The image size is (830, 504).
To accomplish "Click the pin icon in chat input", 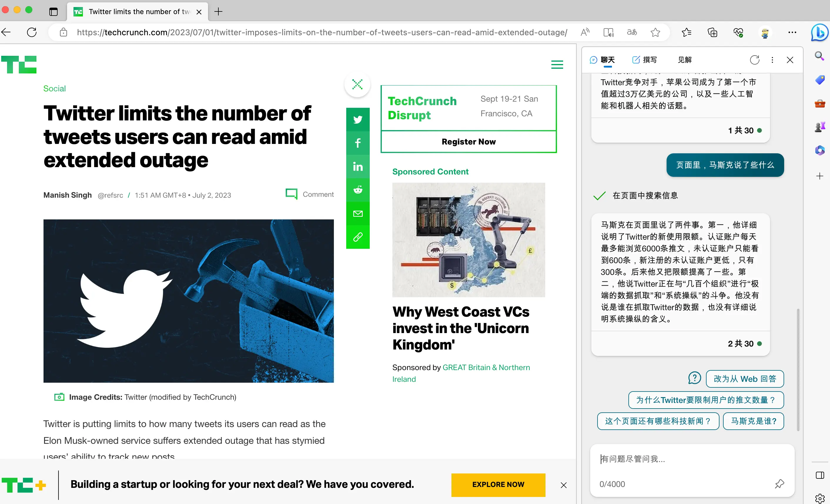I will [x=779, y=484].
